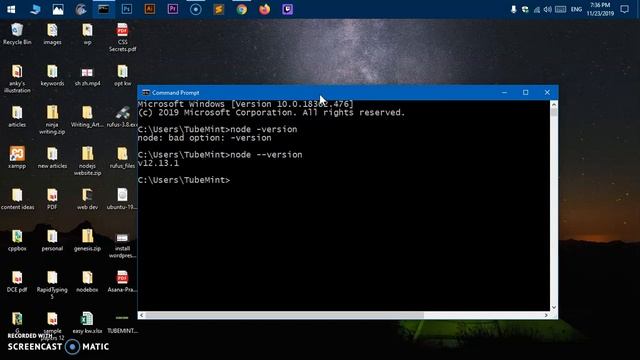Select the images folder on desktop
Viewport: 640px width, 360px height.
point(52,34)
